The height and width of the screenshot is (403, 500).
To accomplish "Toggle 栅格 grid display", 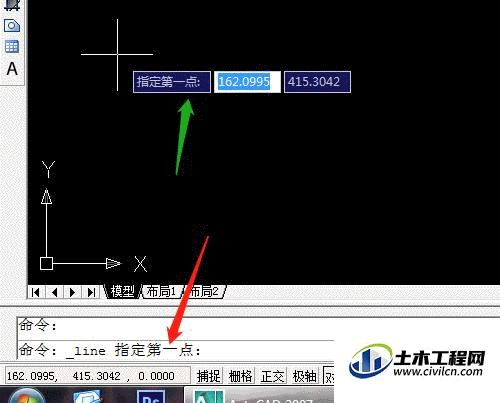I will coord(241,376).
